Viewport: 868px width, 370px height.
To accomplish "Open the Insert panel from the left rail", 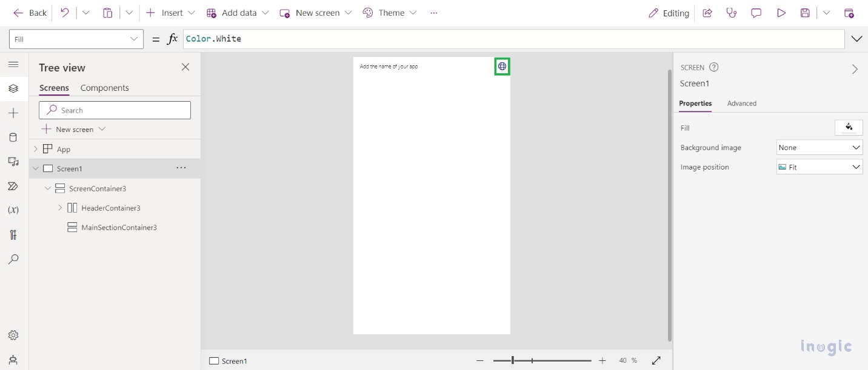I will point(13,113).
